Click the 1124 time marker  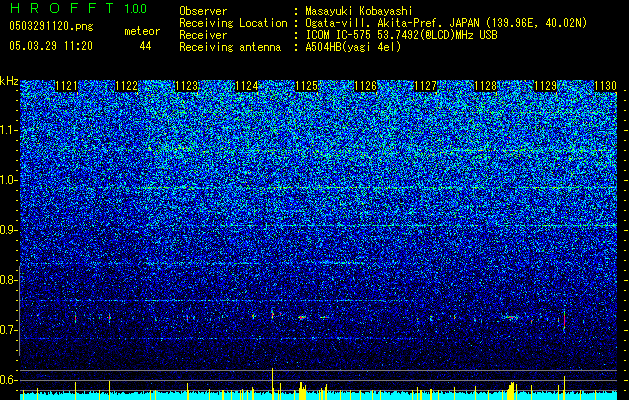pyautogui.click(x=246, y=86)
